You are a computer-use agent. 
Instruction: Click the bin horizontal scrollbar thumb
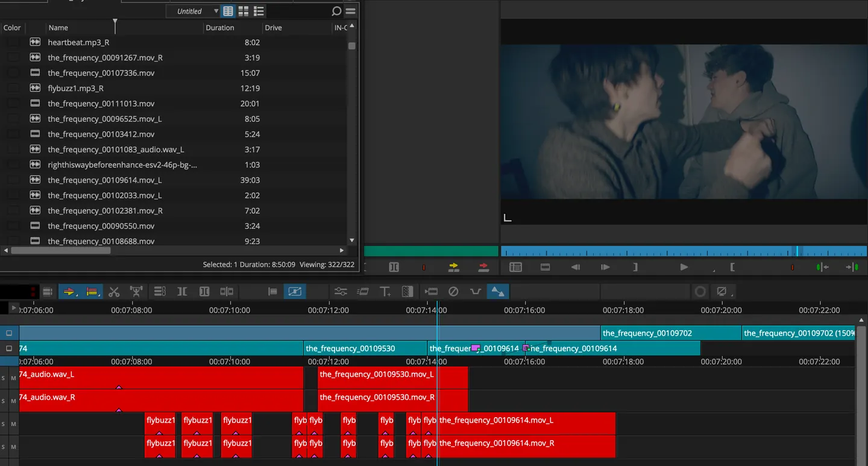[60, 250]
